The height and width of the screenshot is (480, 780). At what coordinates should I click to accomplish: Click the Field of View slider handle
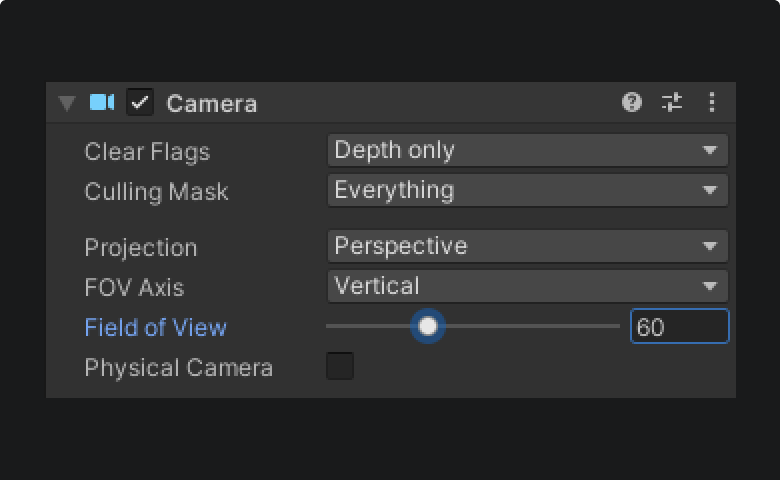pos(428,326)
